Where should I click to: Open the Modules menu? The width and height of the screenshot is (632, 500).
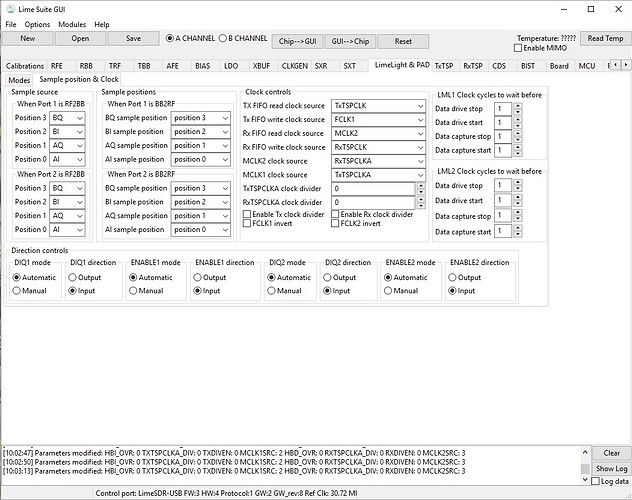[x=72, y=24]
